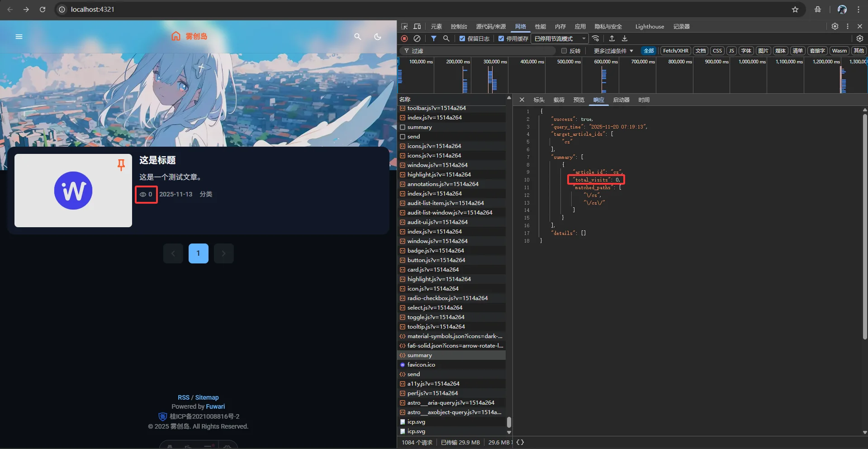Enable the 反转 filter checkbox

point(564,51)
